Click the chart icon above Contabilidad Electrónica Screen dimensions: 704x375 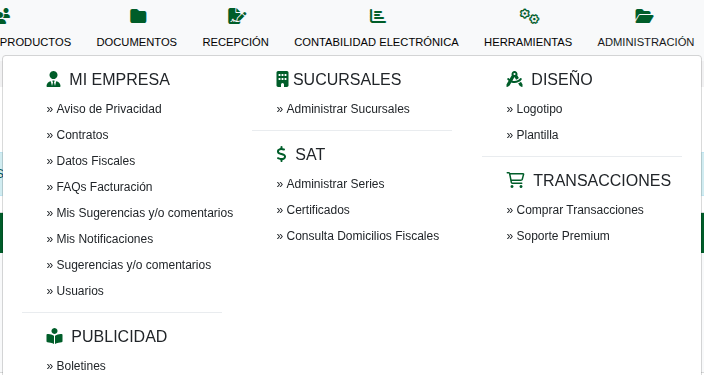378,16
